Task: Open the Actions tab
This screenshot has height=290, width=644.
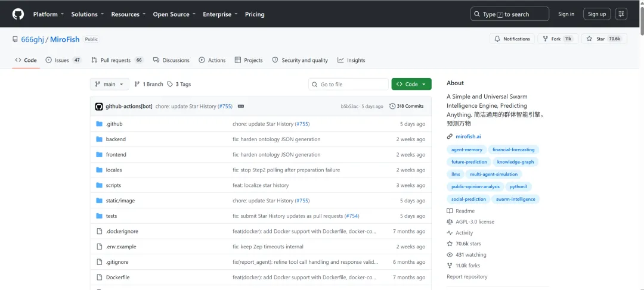Action: point(212,60)
